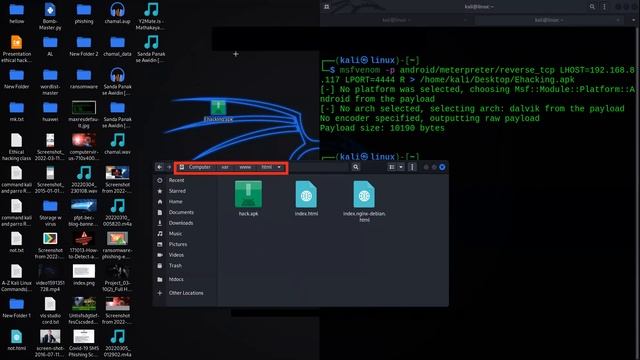Click the file manager search icon
Image resolution: width=640 pixels, height=360 pixels.
point(356,167)
